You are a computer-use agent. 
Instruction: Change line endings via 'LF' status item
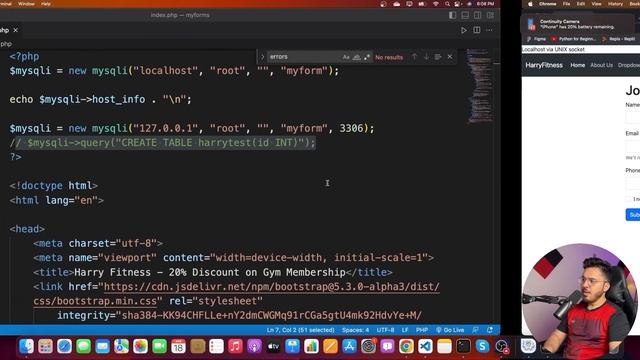[x=405, y=330]
